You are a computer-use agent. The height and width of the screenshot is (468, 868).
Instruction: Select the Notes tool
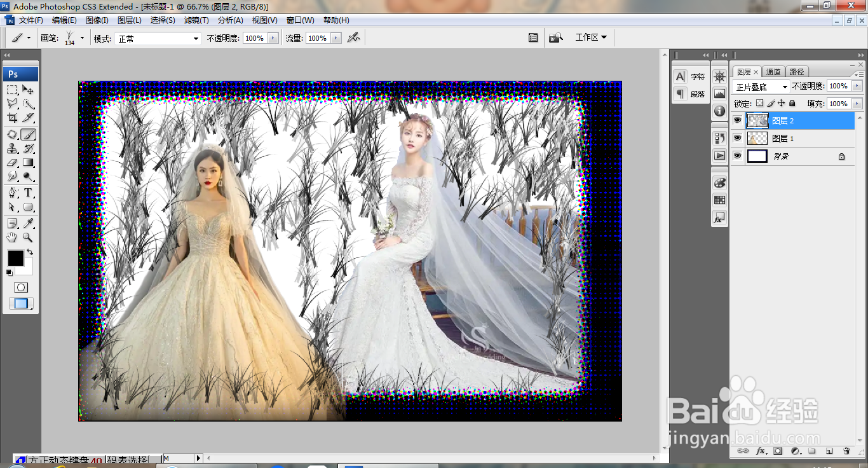(x=12, y=223)
